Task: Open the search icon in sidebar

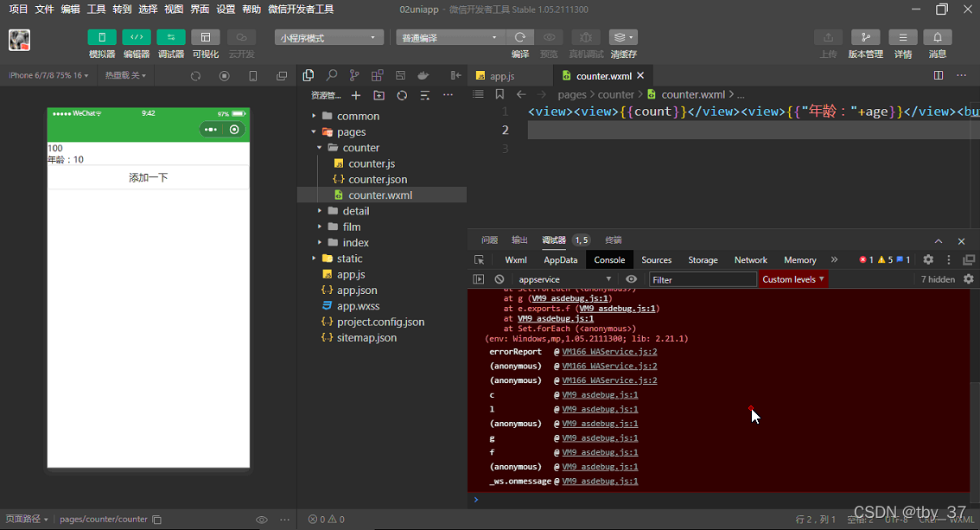Action: click(x=331, y=75)
